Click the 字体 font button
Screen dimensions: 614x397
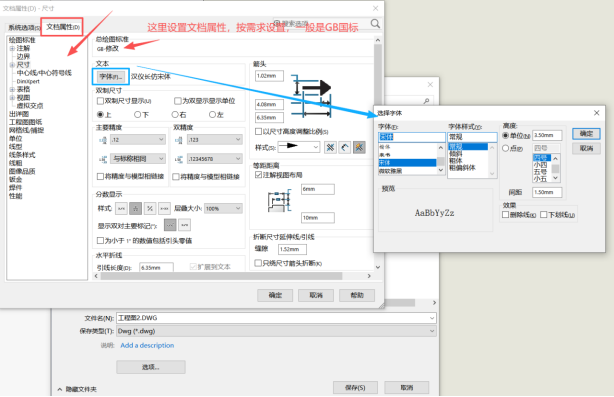click(x=111, y=77)
